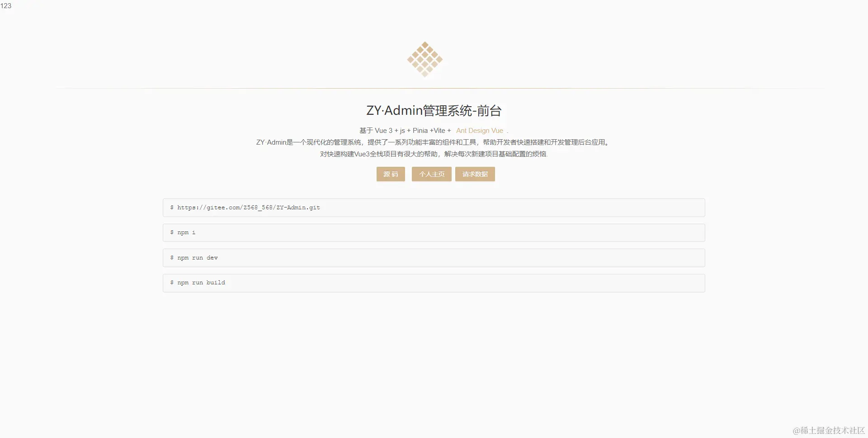Click the dollar sign in the git URL box
This screenshot has width=868, height=438.
(171, 207)
